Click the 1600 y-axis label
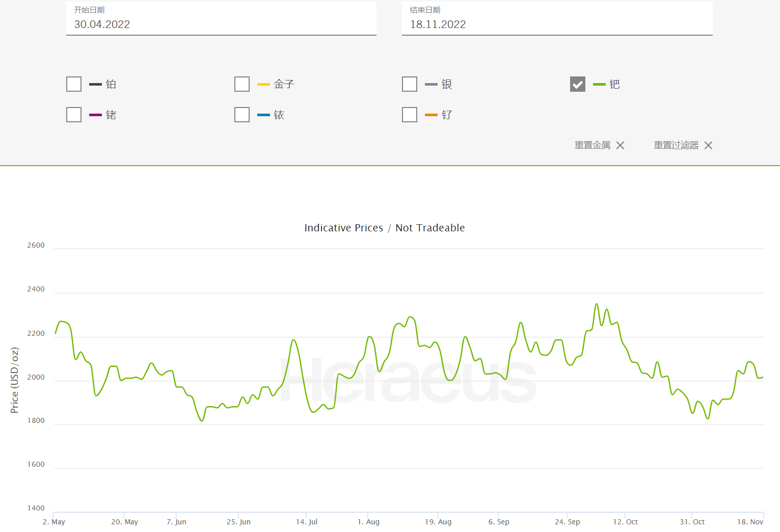780x532 pixels. click(36, 464)
